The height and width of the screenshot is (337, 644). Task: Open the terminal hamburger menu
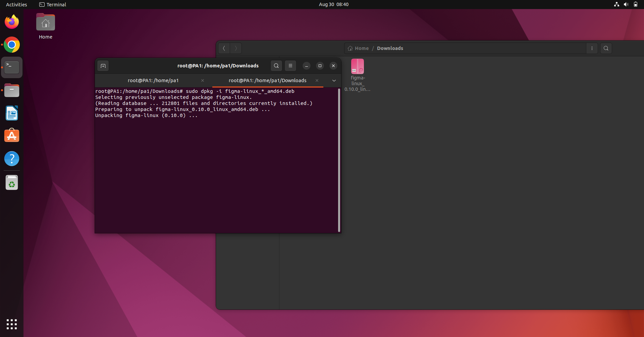click(x=290, y=66)
